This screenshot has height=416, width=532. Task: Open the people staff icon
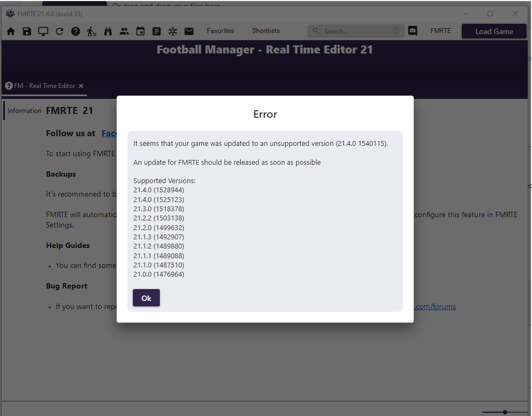(124, 31)
